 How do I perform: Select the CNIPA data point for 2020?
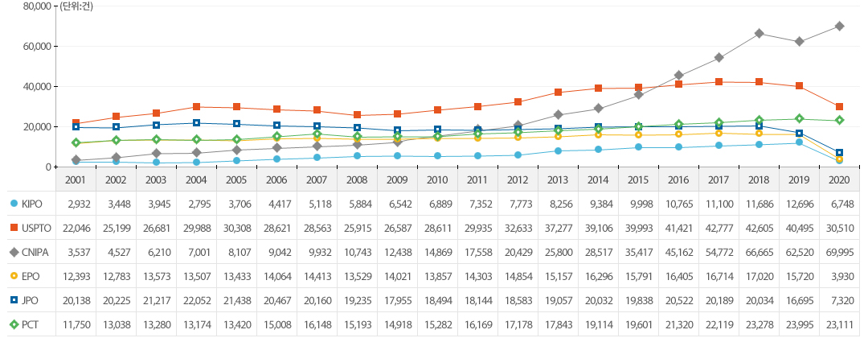tap(839, 26)
